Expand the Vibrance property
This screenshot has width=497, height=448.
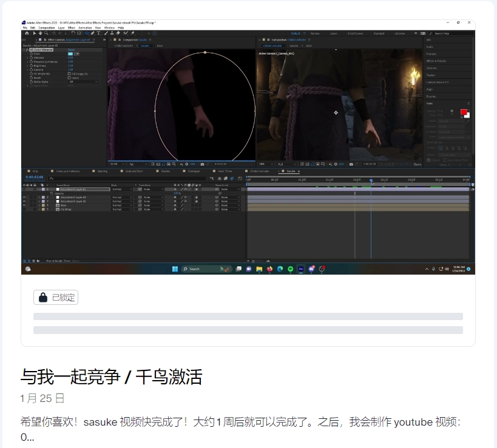(27, 58)
